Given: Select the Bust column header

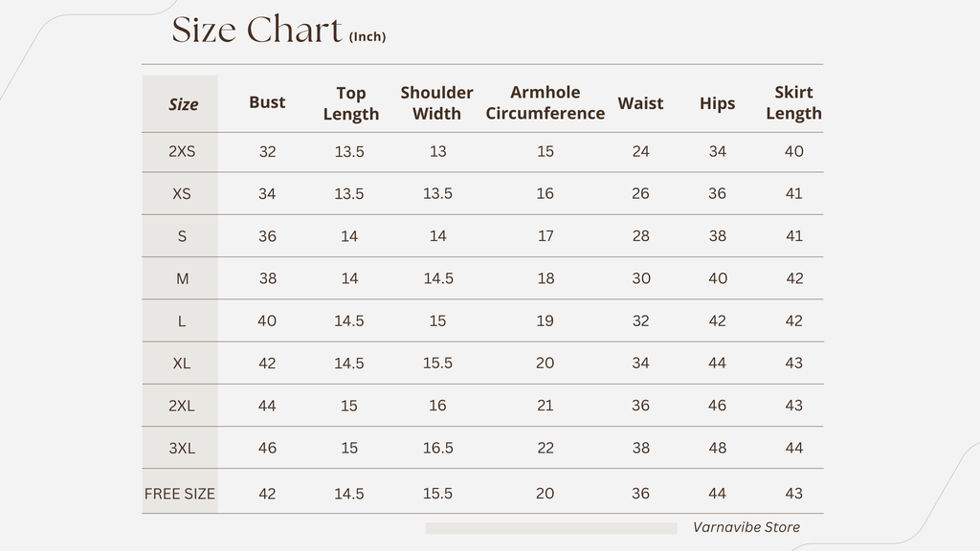Looking at the screenshot, I should [x=267, y=102].
